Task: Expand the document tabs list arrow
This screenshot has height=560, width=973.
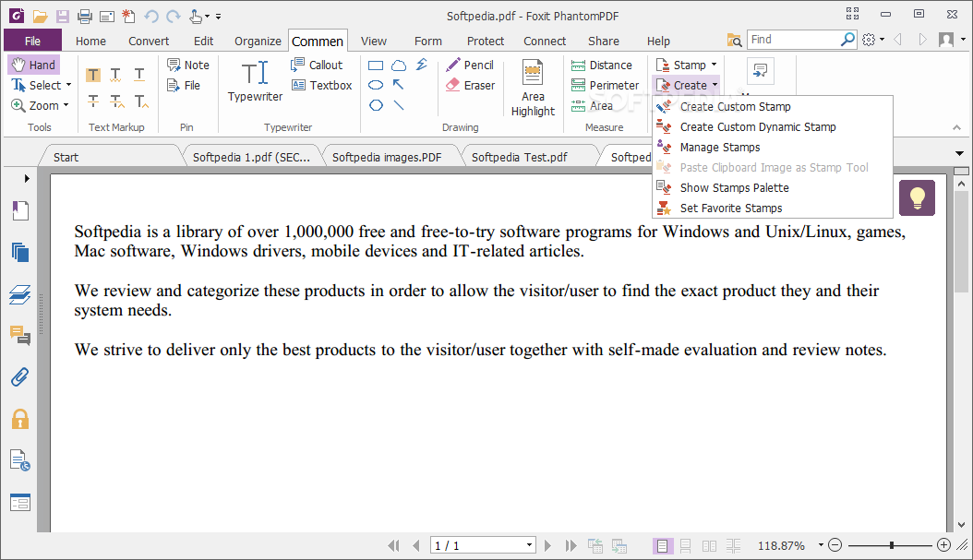Action: tap(959, 153)
